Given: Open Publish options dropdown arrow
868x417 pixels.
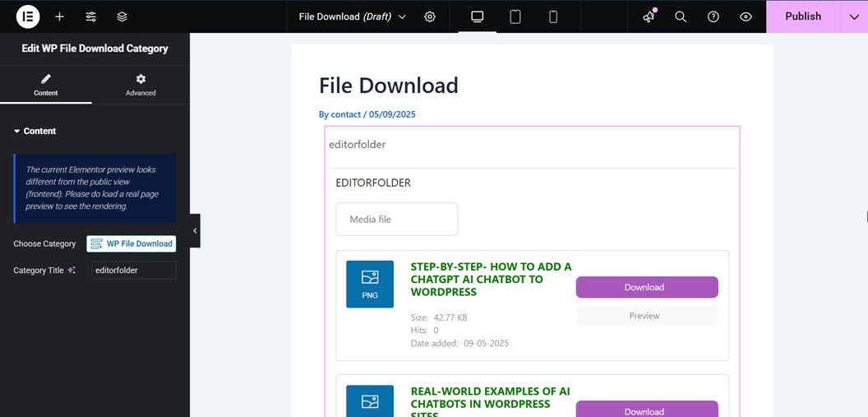Looking at the screenshot, I should point(854,16).
